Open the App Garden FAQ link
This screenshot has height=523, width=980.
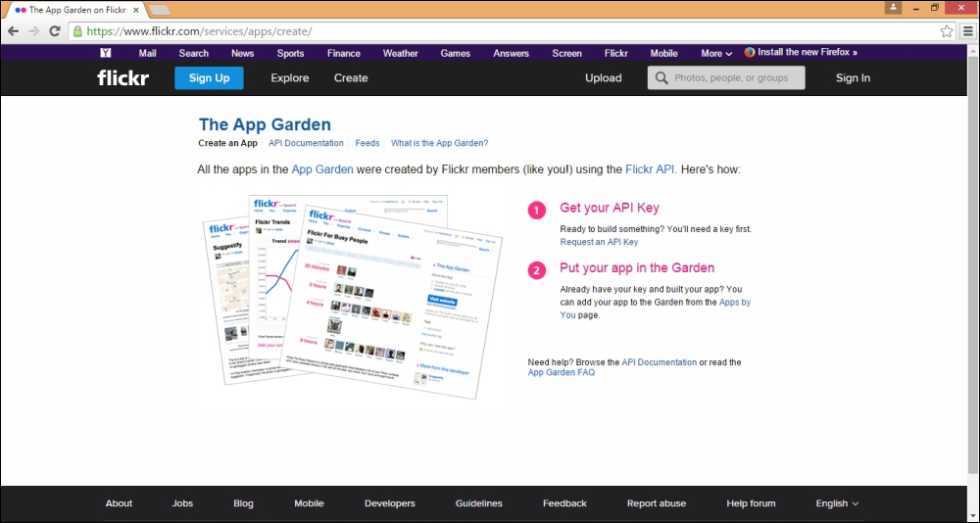[562, 372]
